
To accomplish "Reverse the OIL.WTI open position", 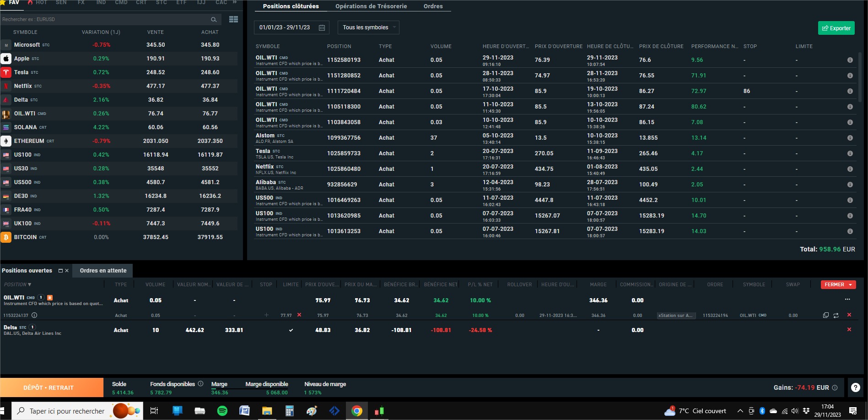I will pos(836,315).
